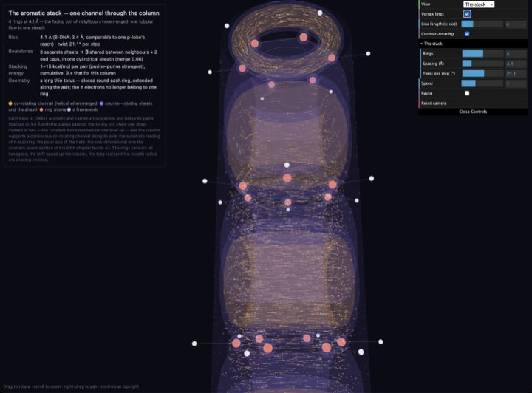Click the 'Geometry' label in the info panel
Viewport: 532px width, 393px height.
19,81
